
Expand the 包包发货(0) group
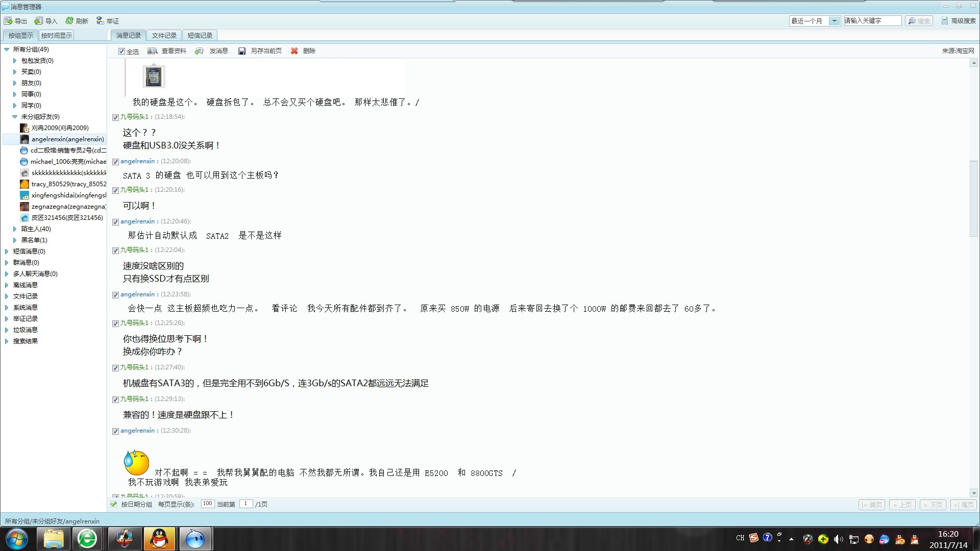[15, 61]
